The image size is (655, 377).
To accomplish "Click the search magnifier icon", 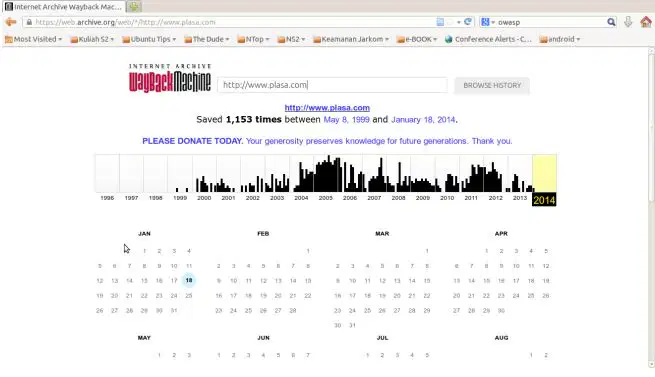I will pyautogui.click(x=611, y=22).
